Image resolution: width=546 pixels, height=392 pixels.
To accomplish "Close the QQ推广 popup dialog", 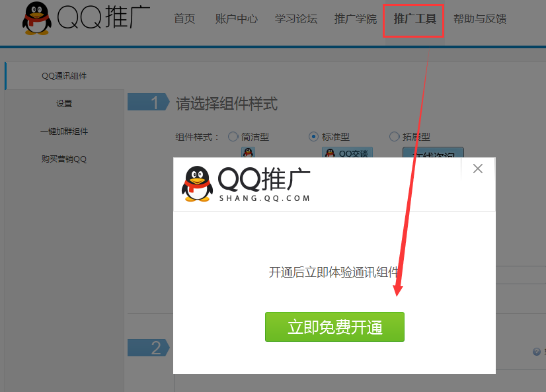I will [478, 169].
